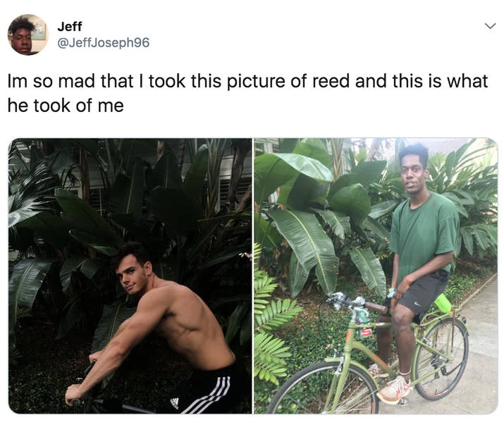Click the tweet text about reed's picture
Image resolution: width=504 pixels, height=427 pixels.
coord(247,93)
